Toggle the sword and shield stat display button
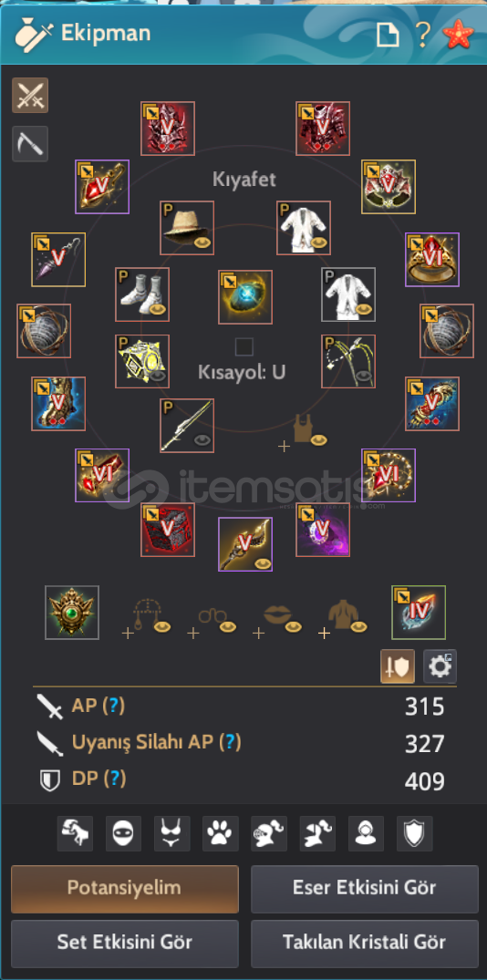 398,667
